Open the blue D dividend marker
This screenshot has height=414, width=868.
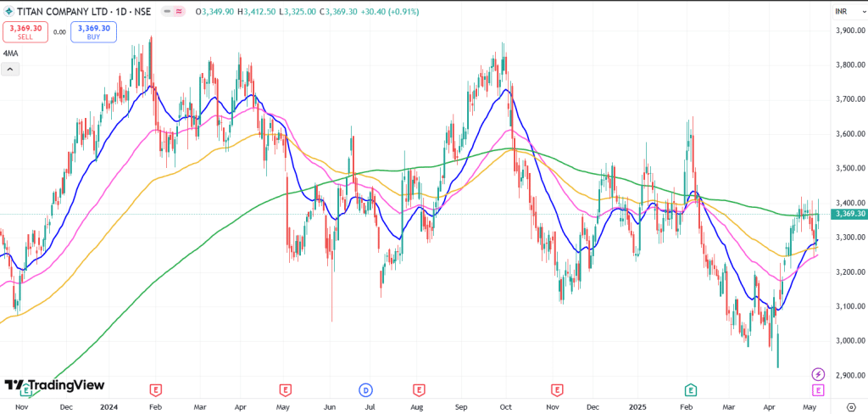pos(365,390)
